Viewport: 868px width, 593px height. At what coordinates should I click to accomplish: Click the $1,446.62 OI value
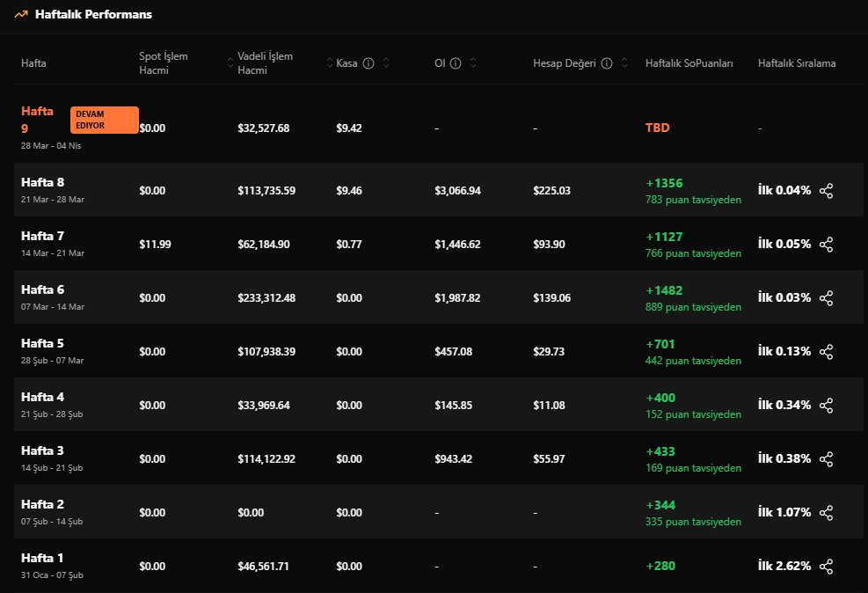click(458, 245)
